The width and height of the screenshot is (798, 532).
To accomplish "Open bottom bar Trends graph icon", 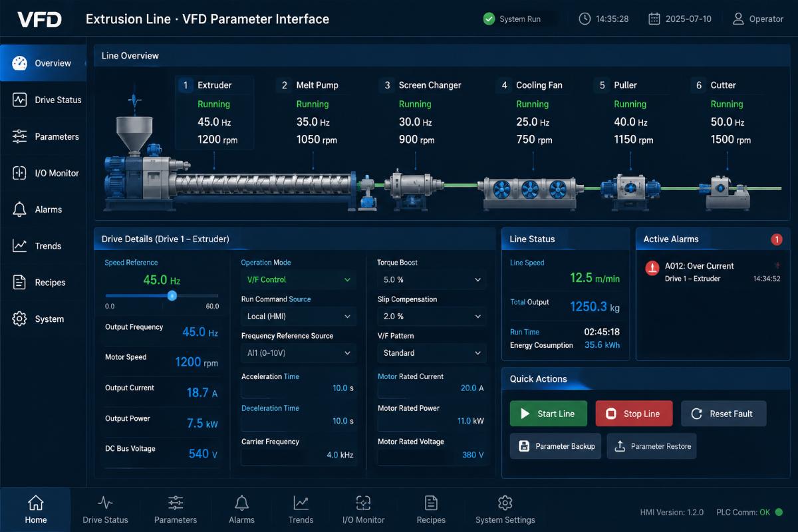I will (x=301, y=503).
